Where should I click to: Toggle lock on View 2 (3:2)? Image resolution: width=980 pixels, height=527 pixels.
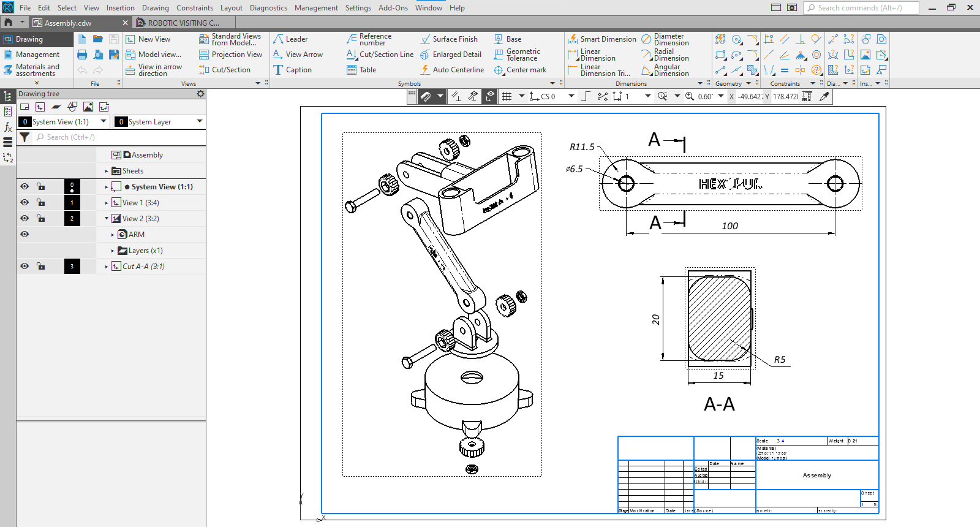pos(40,218)
